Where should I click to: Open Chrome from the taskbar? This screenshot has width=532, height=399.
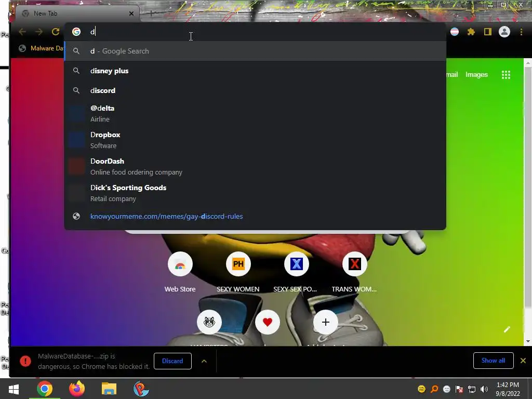pos(45,389)
